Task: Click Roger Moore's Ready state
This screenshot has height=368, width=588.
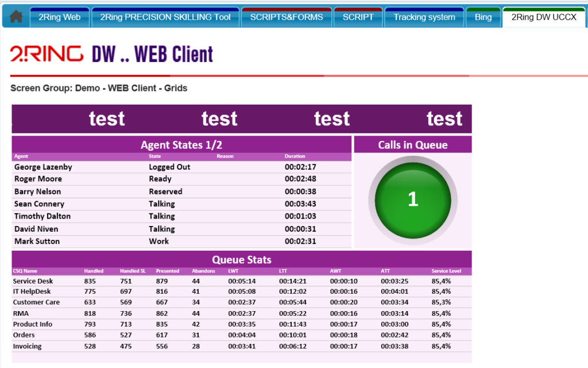Action: pyautogui.click(x=160, y=179)
